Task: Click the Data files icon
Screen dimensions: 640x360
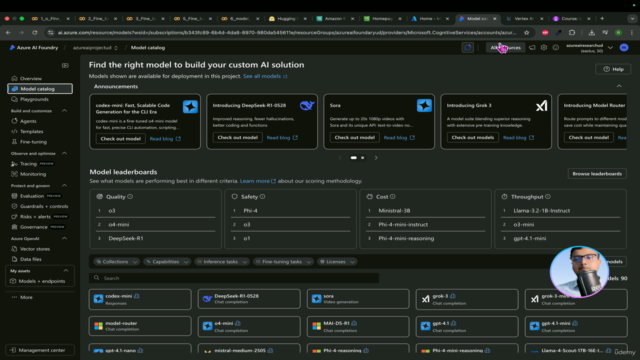Action: point(14,259)
